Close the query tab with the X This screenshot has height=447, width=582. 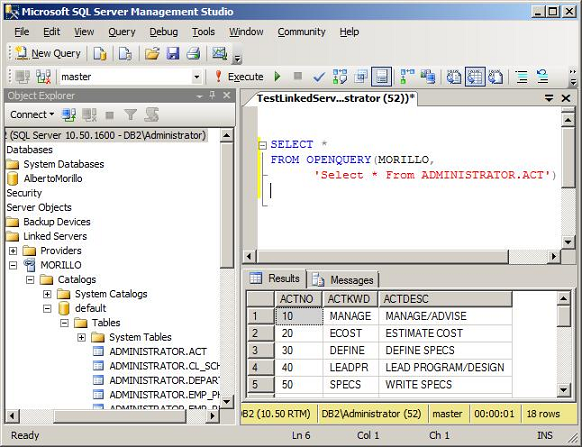pos(566,98)
